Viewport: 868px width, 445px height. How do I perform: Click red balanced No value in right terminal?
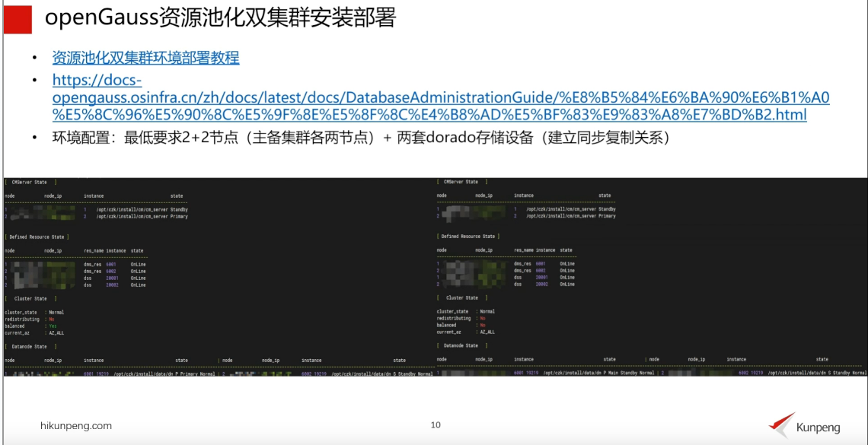483,326
